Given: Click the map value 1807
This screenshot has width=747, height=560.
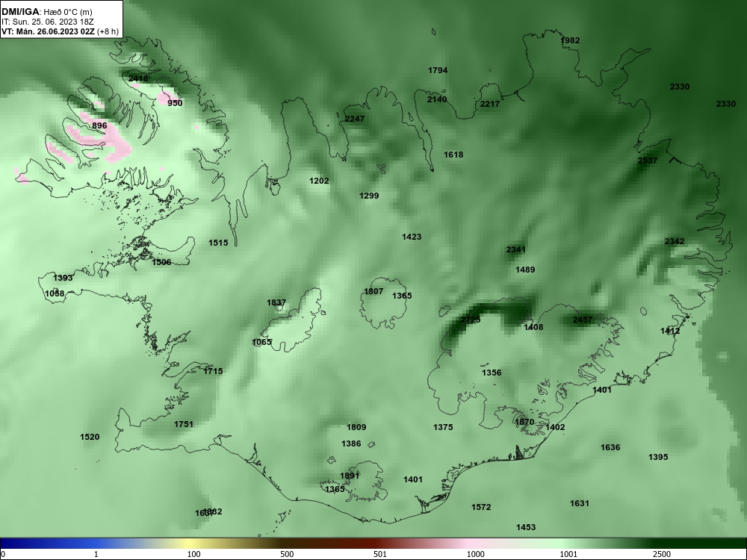Looking at the screenshot, I should tap(373, 291).
